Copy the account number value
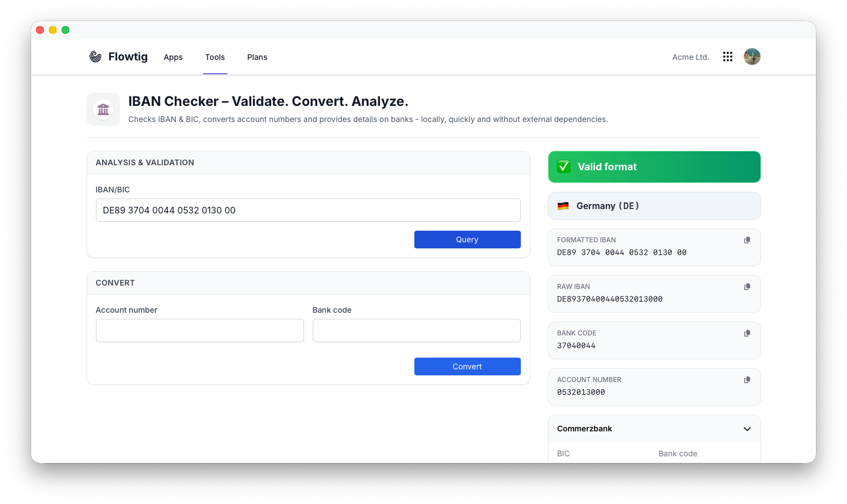 tap(747, 380)
